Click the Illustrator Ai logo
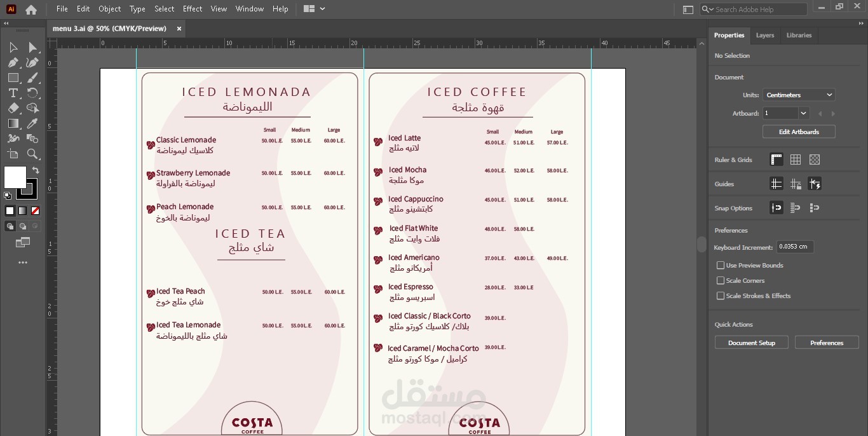Viewport: 868px width, 436px height. click(11, 9)
